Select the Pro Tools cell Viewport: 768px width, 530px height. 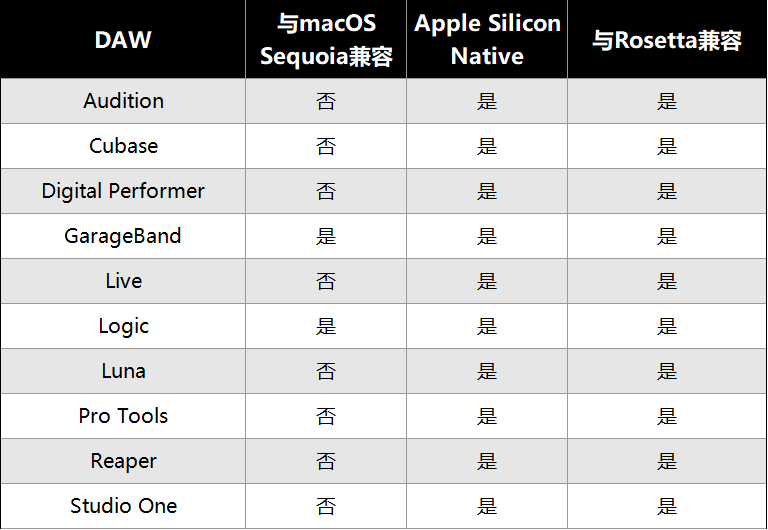[x=123, y=416]
